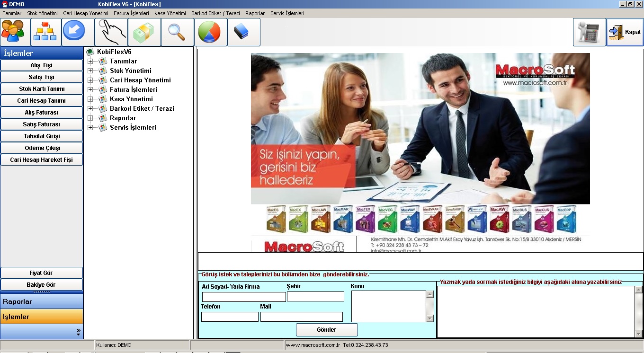Click the Alış Fişi button
644x353 pixels.
[x=42, y=65]
